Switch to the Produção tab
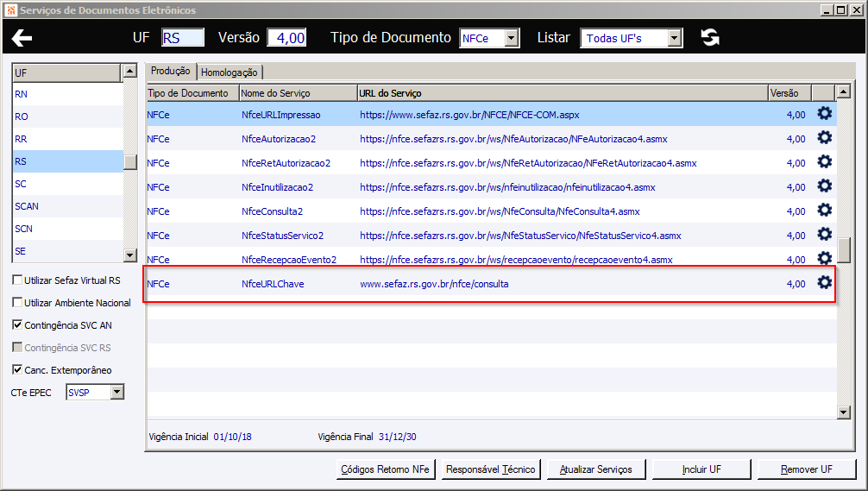Image resolution: width=868 pixels, height=491 pixels. click(x=171, y=71)
